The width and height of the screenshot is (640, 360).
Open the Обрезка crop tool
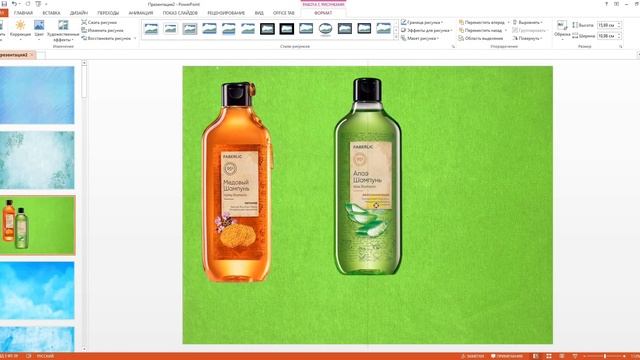coord(562,29)
